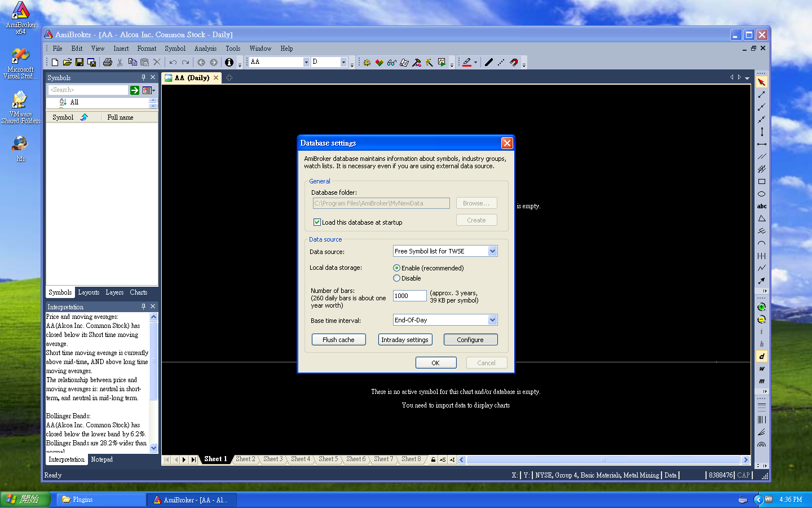This screenshot has height=508, width=812.
Task: Click the Fibonacci arcs tool icon
Action: 762,444
